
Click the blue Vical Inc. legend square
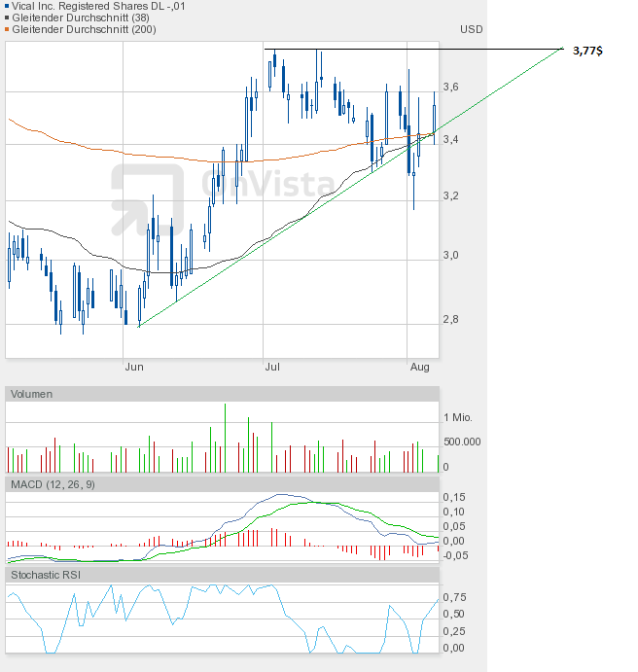(x=8, y=6)
